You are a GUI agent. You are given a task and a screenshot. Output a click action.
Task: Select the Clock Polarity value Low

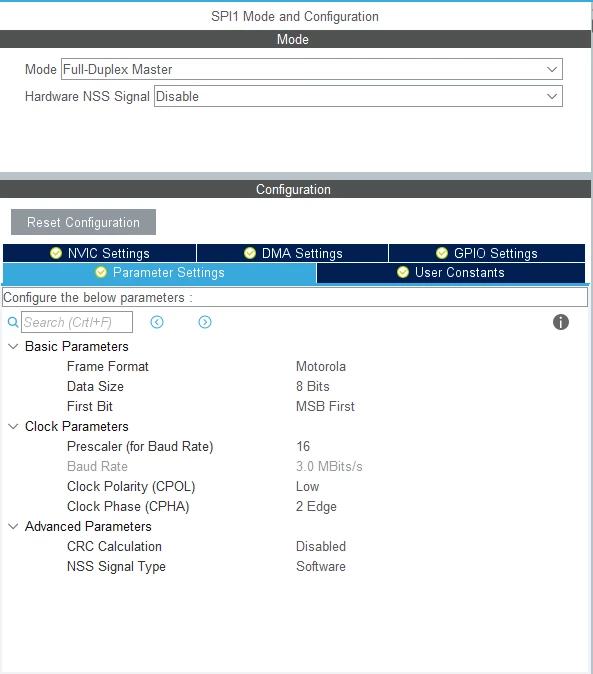pyautogui.click(x=307, y=487)
